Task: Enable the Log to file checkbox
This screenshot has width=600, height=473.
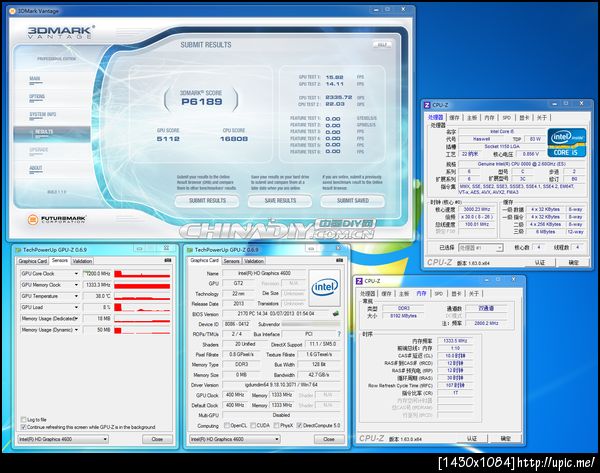Action: click(x=23, y=419)
